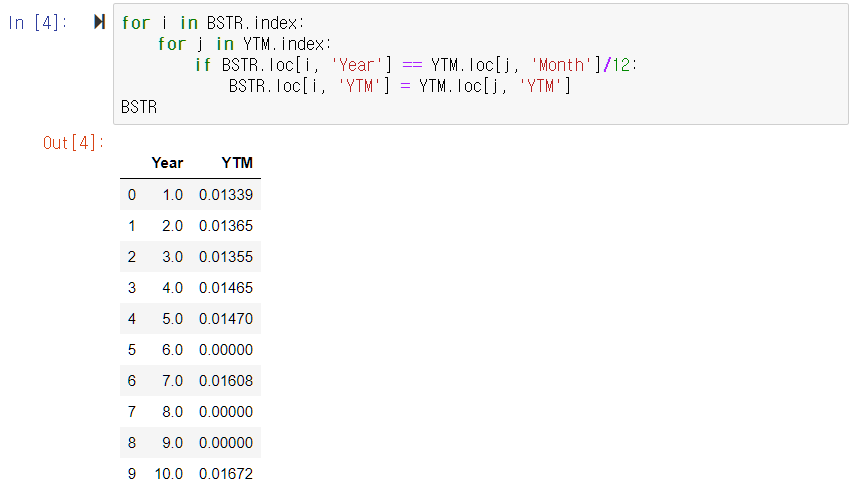Click row index 4 in the output table
Screen dimensions: 849x495
[x=132, y=318]
